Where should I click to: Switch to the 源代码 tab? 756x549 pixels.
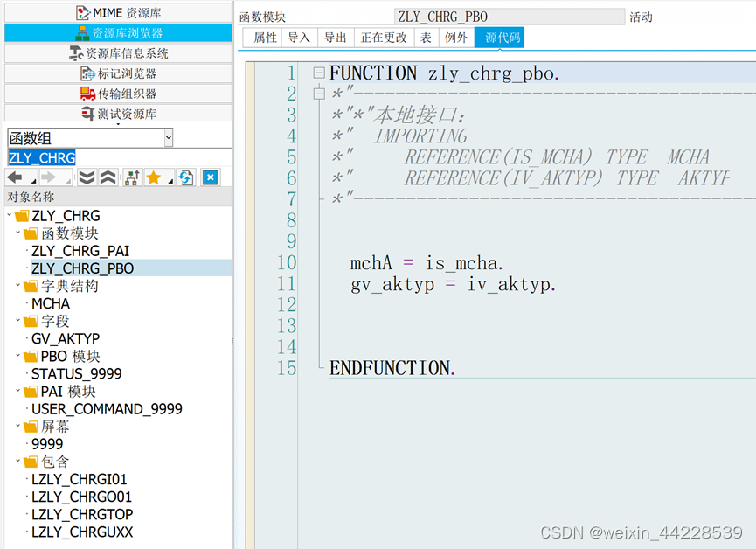[499, 38]
